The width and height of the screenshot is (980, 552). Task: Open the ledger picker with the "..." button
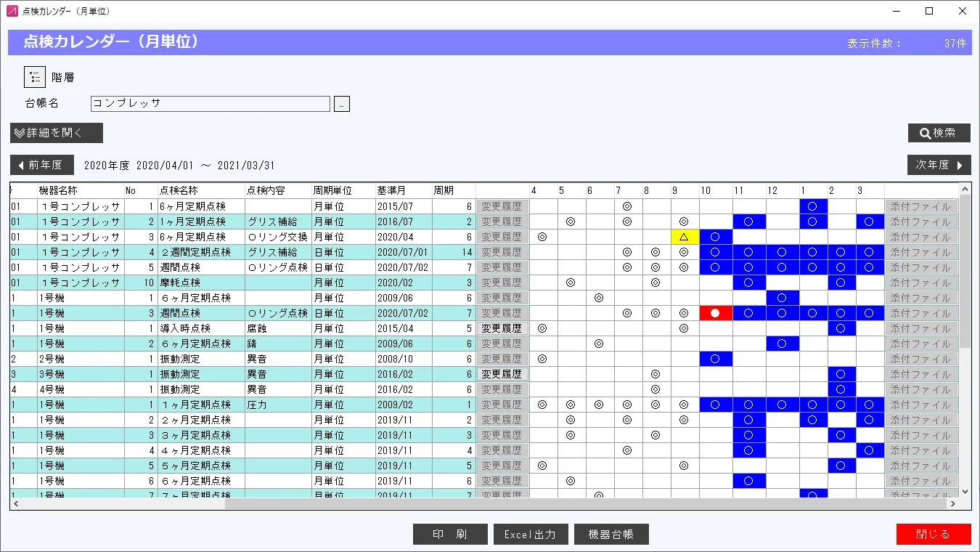(x=341, y=103)
